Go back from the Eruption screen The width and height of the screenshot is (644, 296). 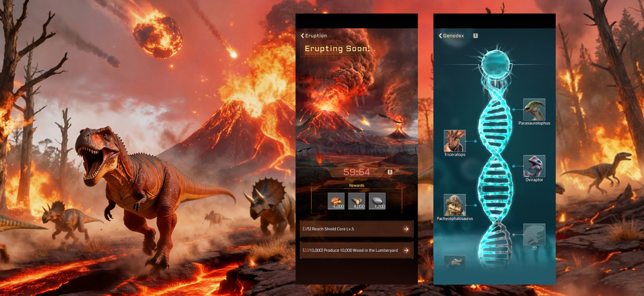coord(303,36)
